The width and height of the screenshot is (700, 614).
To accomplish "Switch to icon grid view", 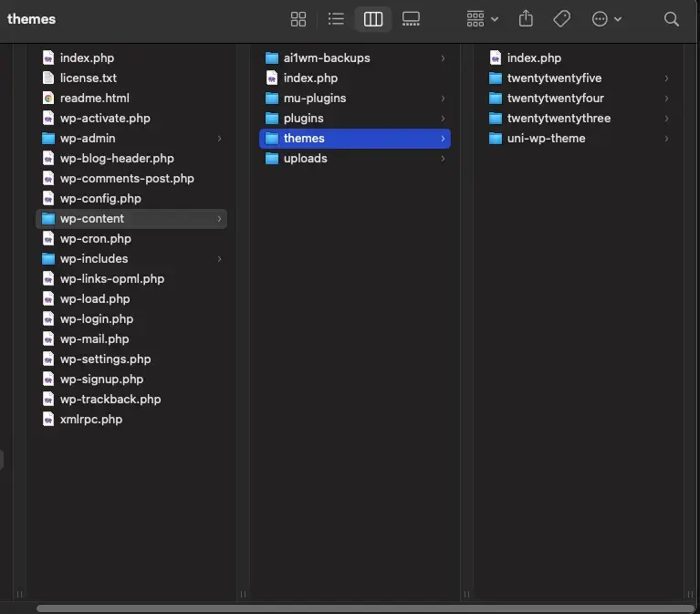I will click(298, 19).
